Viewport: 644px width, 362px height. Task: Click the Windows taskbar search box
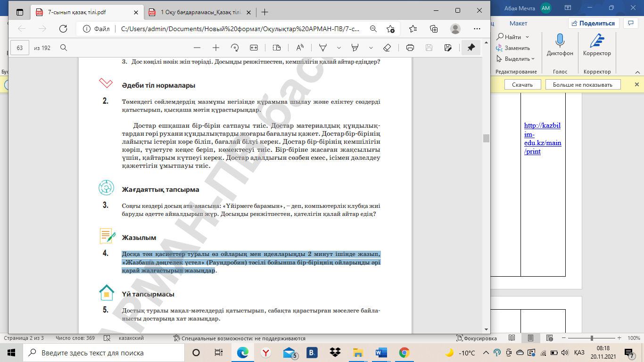point(104,353)
